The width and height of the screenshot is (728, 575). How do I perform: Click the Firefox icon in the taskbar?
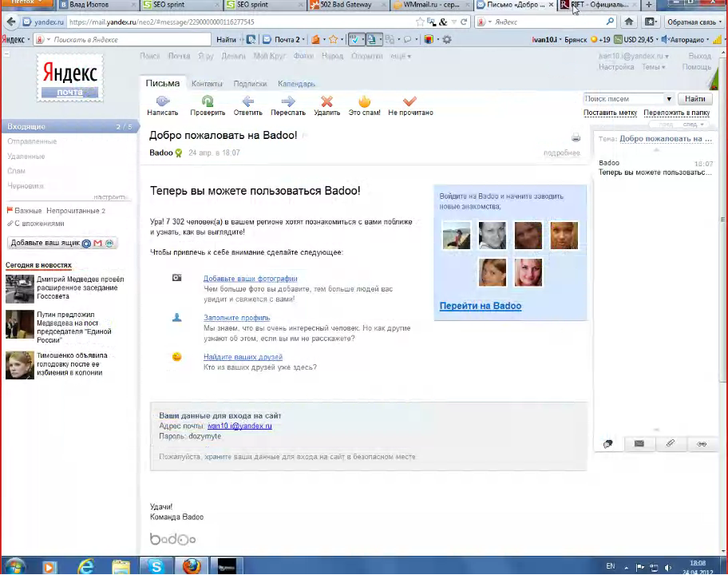[192, 566]
